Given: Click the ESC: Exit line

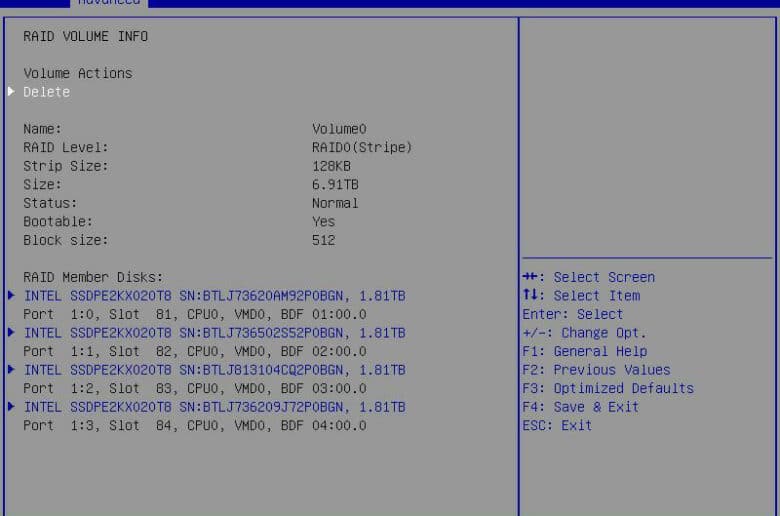Looking at the screenshot, I should pyautogui.click(x=558, y=425).
